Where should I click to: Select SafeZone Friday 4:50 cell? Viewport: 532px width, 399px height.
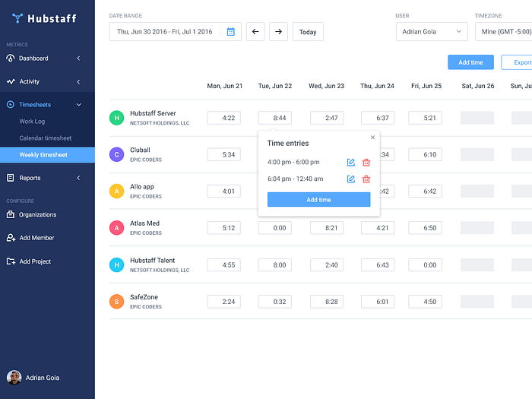pyautogui.click(x=425, y=302)
